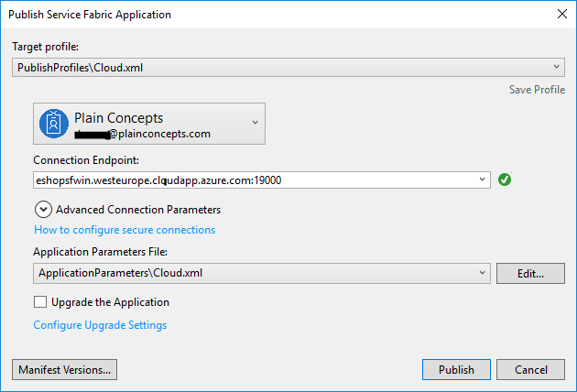The image size is (577, 392).
Task: Open the Application Parameters File dropdown arrow
Action: click(x=483, y=273)
